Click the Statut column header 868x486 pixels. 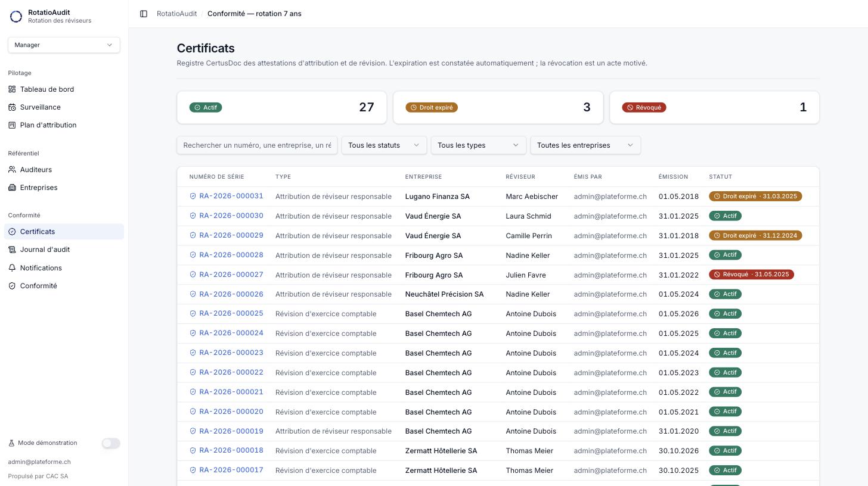pos(720,177)
